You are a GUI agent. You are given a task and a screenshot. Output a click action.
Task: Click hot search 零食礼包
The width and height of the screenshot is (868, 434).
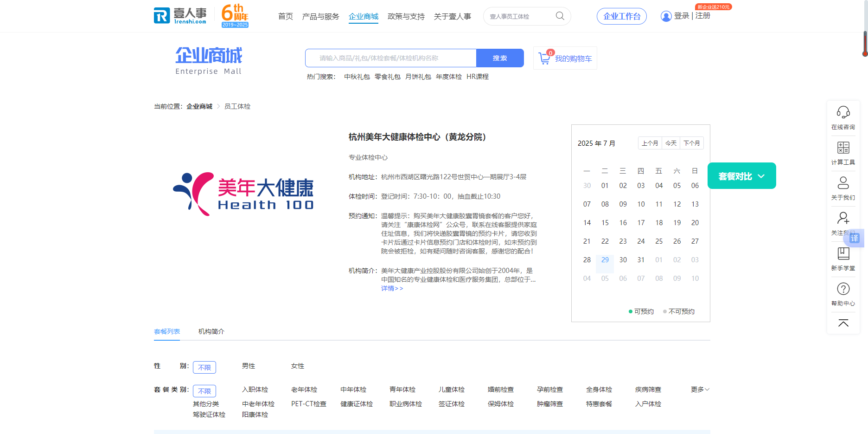(388, 77)
